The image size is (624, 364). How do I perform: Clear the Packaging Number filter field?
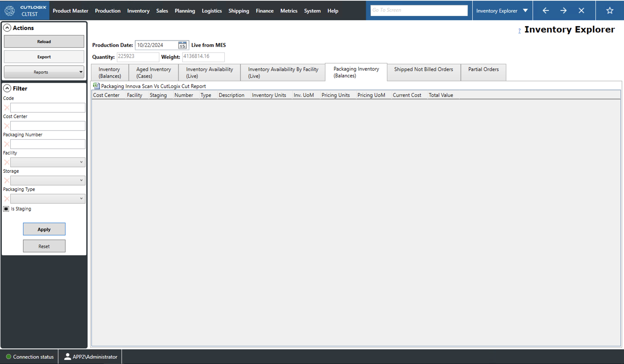pos(6,144)
